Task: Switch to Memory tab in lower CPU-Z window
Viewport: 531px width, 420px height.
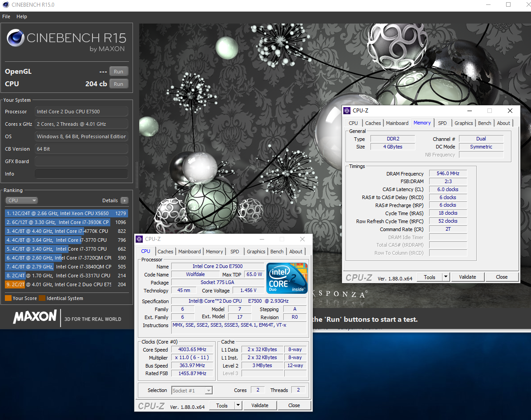Action: coord(214,252)
